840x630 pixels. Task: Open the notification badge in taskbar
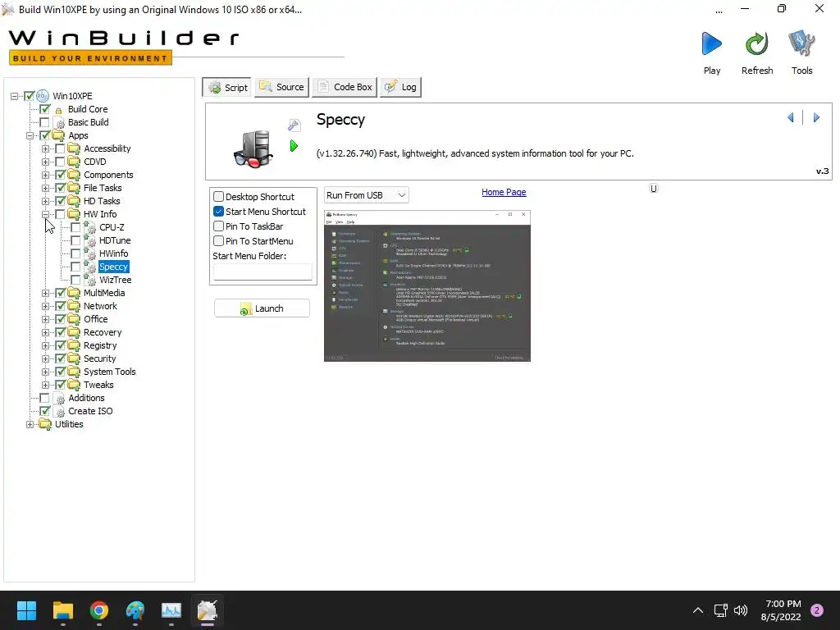tap(817, 610)
